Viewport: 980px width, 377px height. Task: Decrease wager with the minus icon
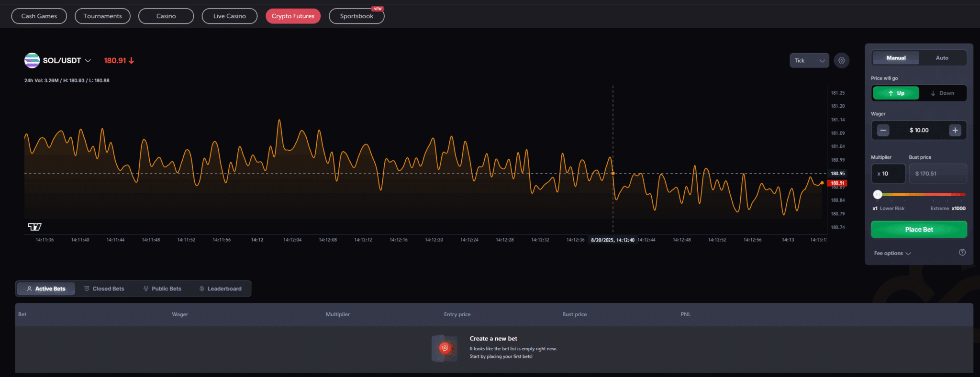point(883,130)
